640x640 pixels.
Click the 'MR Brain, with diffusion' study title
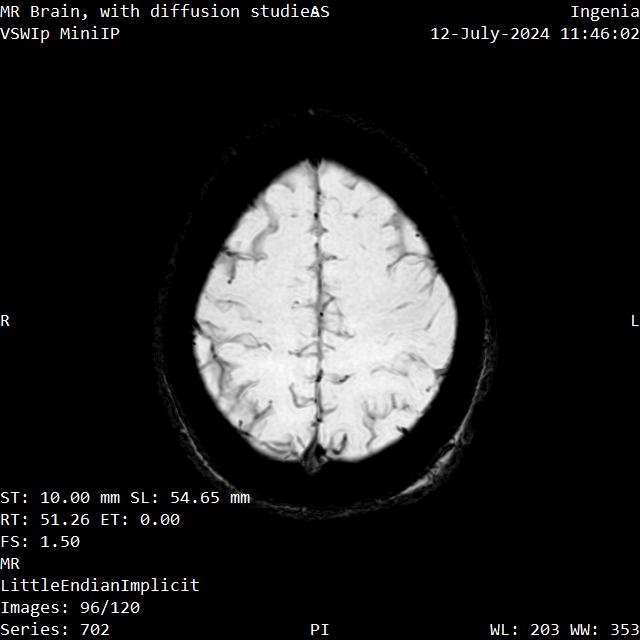(x=120, y=12)
